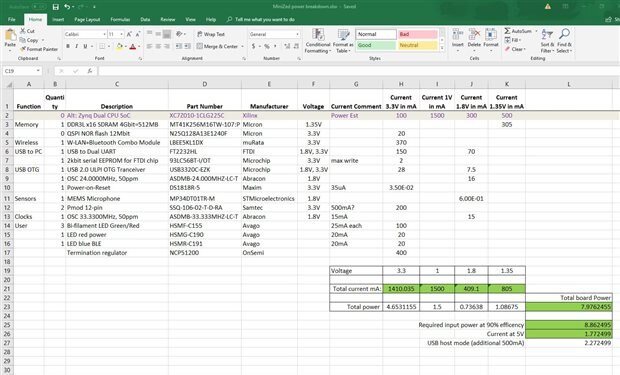620x375 pixels.
Task: Increase indent in the Alignment group
Action: 187,46
